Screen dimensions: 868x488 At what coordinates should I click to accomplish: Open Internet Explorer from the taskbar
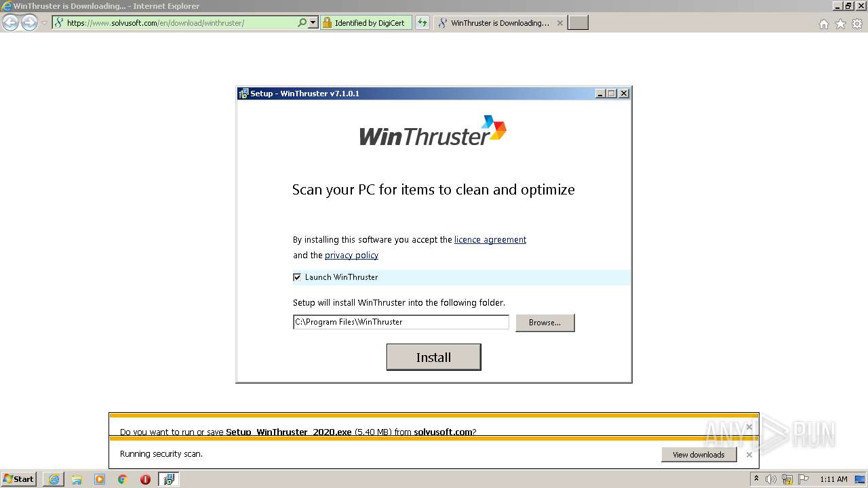[x=54, y=479]
